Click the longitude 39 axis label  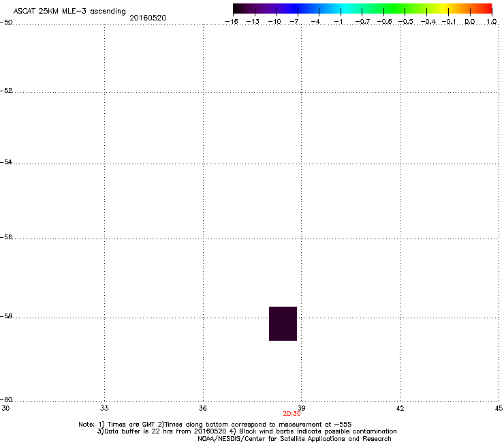point(302,408)
